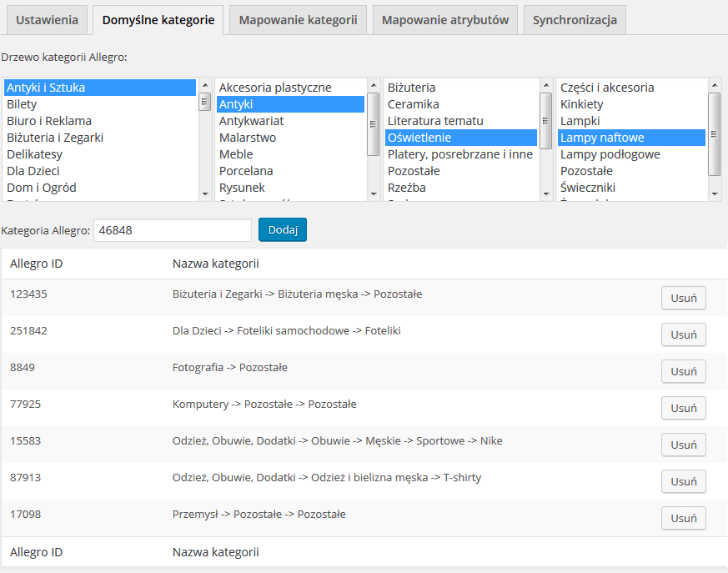Click Usuń on the Komputery row

pos(684,408)
